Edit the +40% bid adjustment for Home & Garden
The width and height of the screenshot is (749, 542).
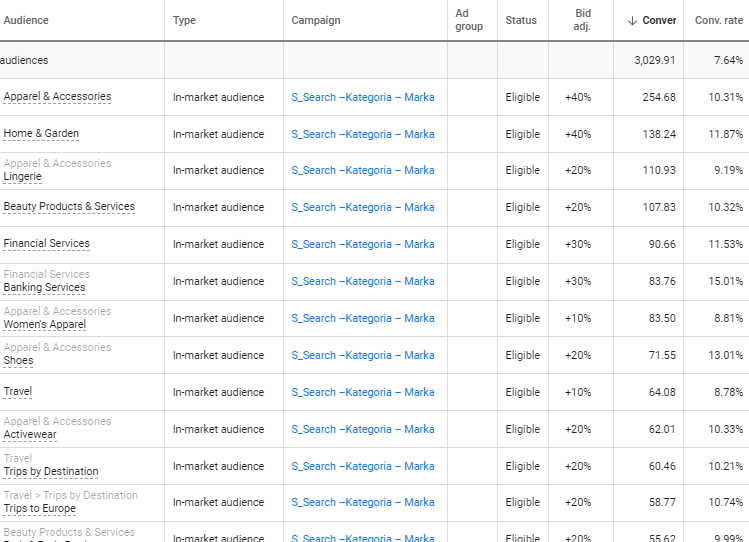click(578, 134)
